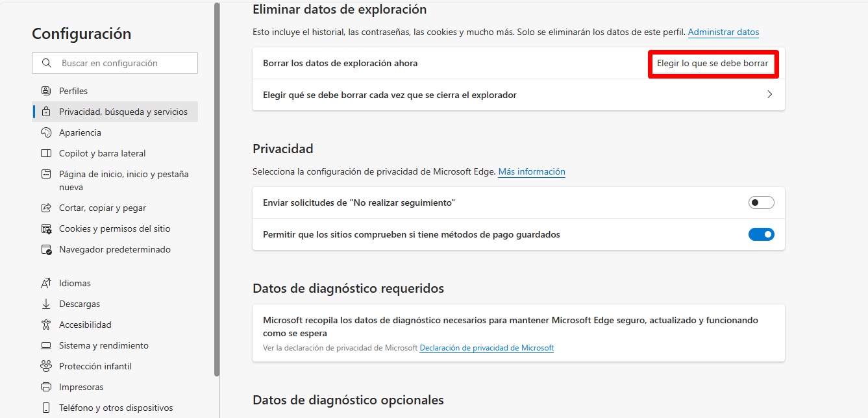The width and height of the screenshot is (868, 418).
Task: Click the Impresoras printer icon
Action: tap(46, 387)
